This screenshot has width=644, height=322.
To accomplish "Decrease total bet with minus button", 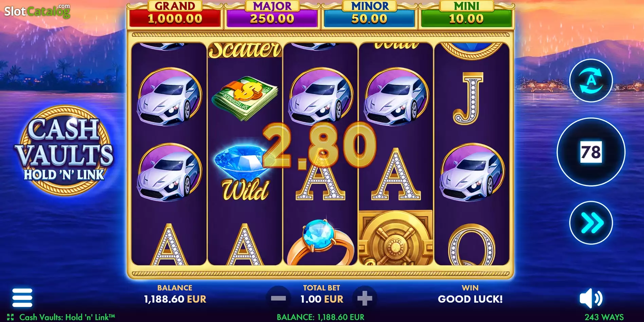I will click(x=279, y=299).
